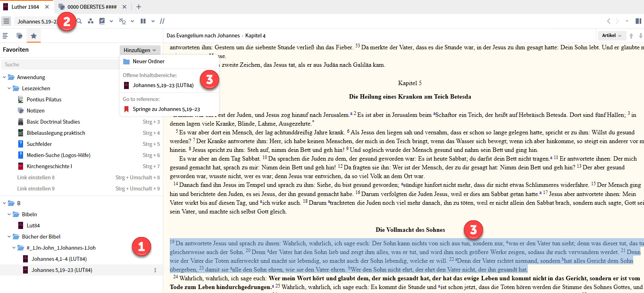Open dropdown arrow next to columns icon
The width and height of the screenshot is (644, 293).
153,21
